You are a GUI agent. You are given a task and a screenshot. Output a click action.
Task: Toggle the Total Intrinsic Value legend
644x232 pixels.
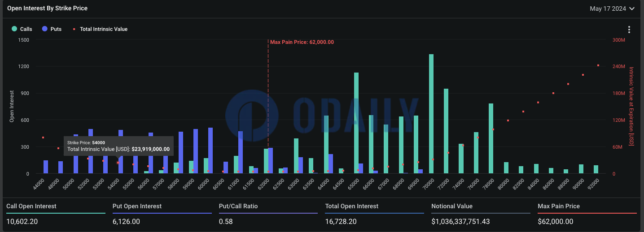coord(100,29)
